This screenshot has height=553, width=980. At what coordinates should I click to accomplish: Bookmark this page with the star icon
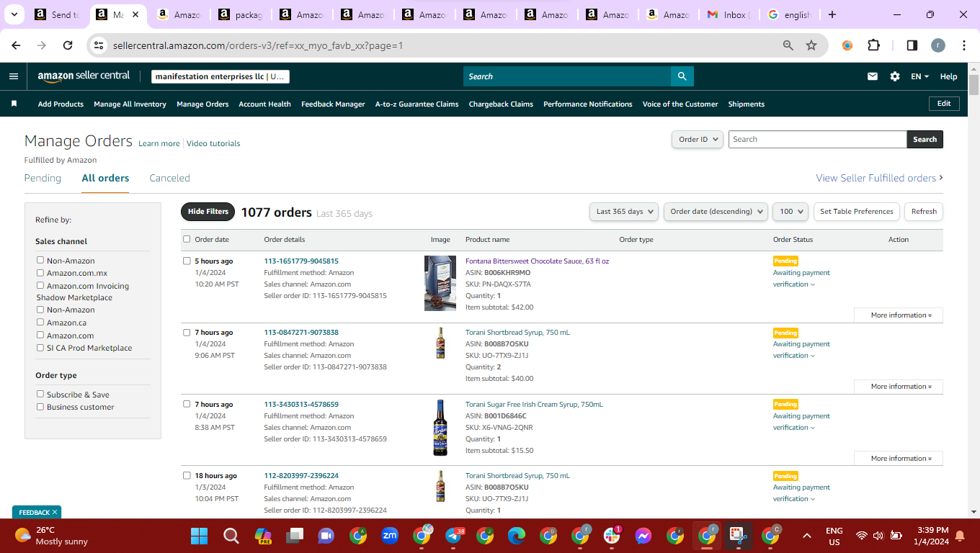811,45
